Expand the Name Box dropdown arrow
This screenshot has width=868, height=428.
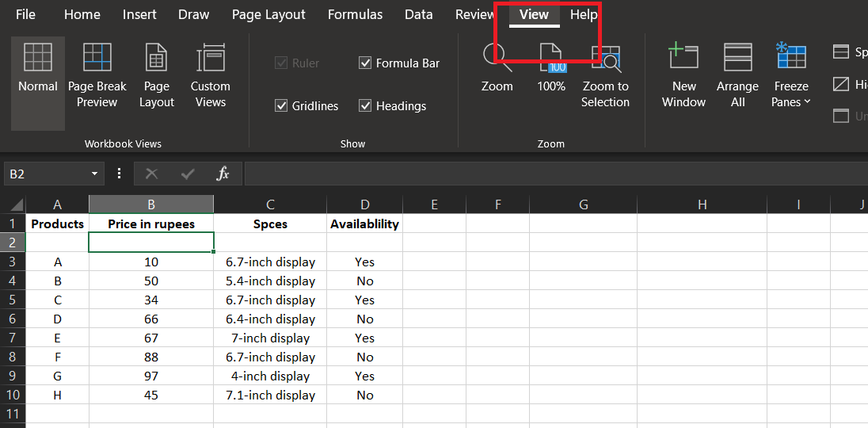click(95, 174)
